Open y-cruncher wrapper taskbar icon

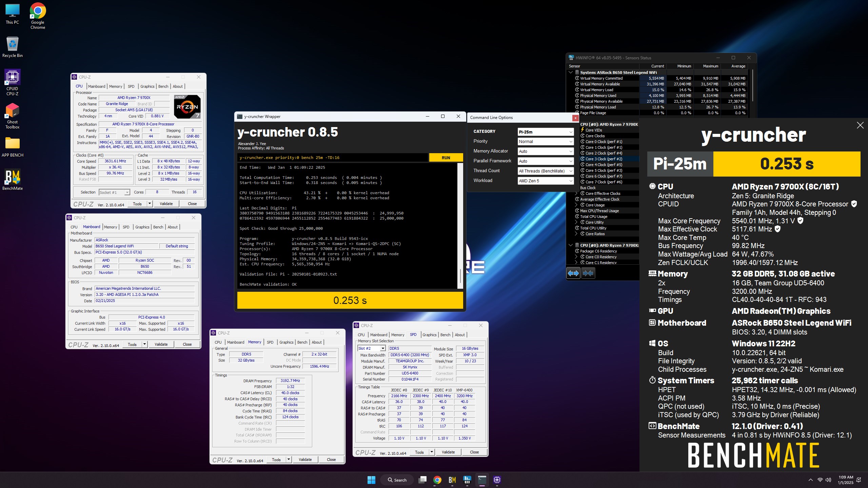pyautogui.click(x=482, y=480)
